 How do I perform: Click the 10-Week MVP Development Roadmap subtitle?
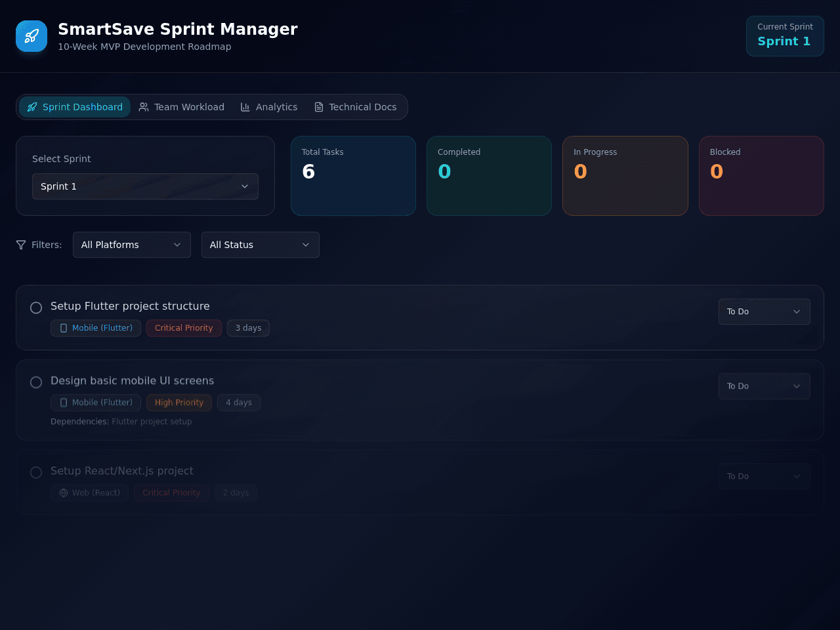click(144, 47)
